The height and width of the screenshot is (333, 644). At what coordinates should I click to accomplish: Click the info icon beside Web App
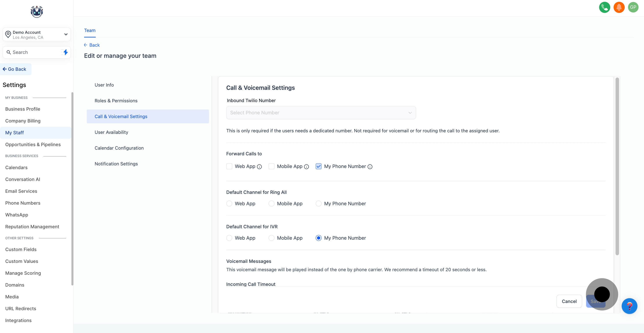click(259, 167)
